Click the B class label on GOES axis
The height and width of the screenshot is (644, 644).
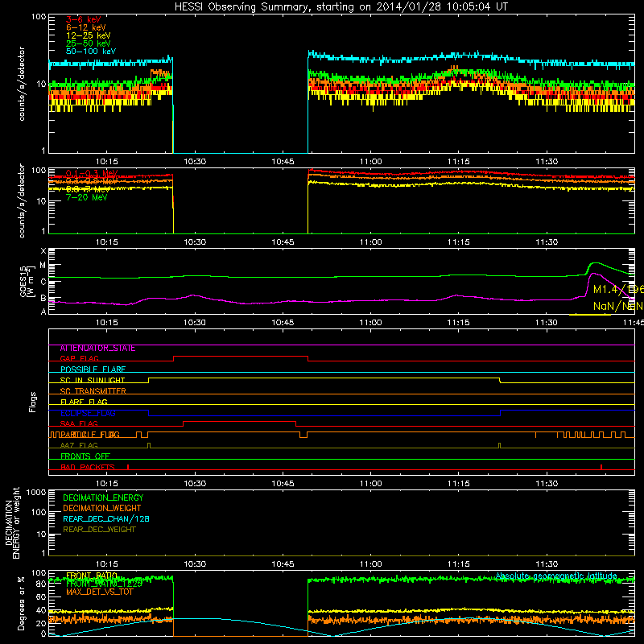coord(43,298)
